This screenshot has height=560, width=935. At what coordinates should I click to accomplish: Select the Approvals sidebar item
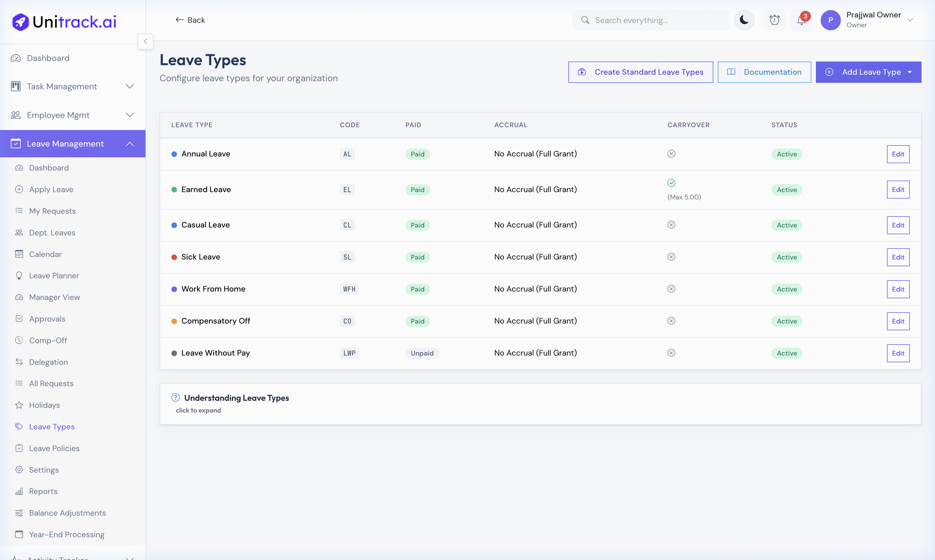pos(47,318)
